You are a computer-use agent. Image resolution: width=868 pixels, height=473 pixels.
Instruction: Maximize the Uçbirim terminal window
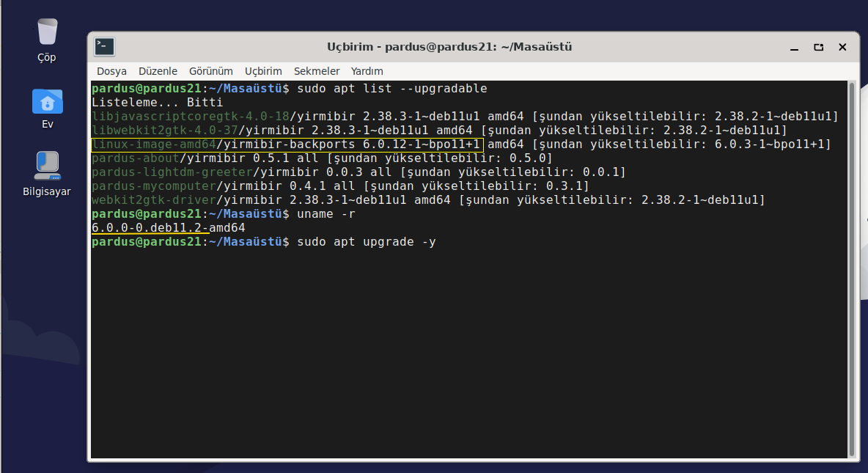[819, 47]
